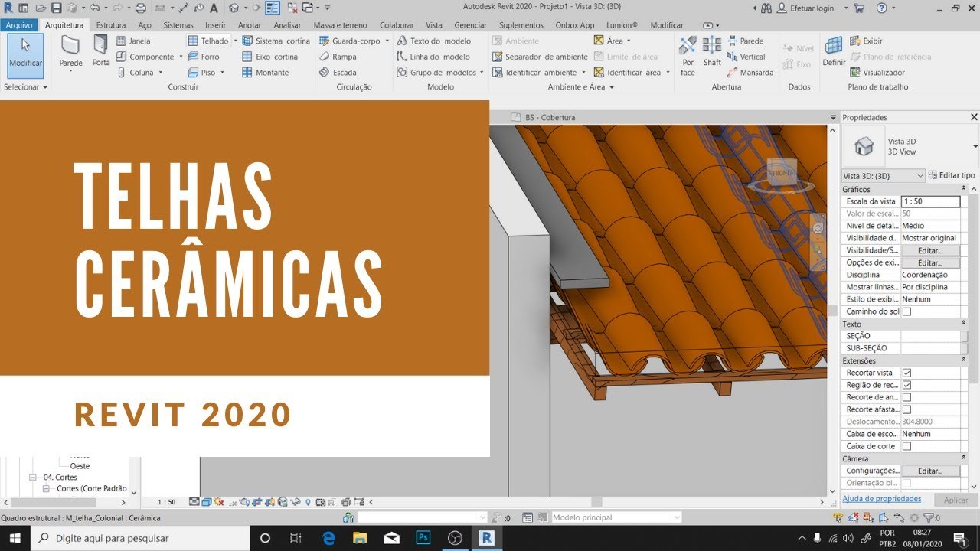Select the Rampa ramp tool
This screenshot has height=551, width=980.
[338, 57]
